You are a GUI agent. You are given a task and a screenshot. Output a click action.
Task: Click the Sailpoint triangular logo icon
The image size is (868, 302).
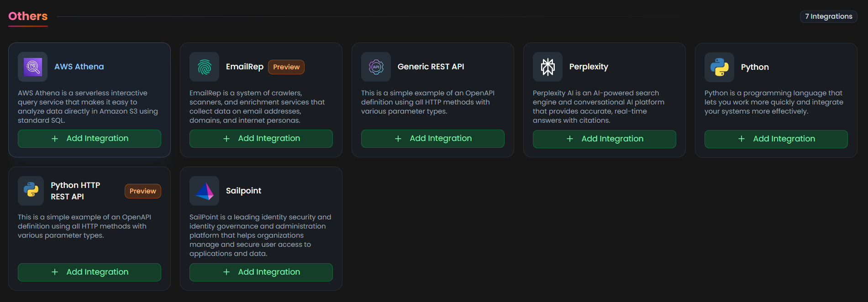pos(204,191)
